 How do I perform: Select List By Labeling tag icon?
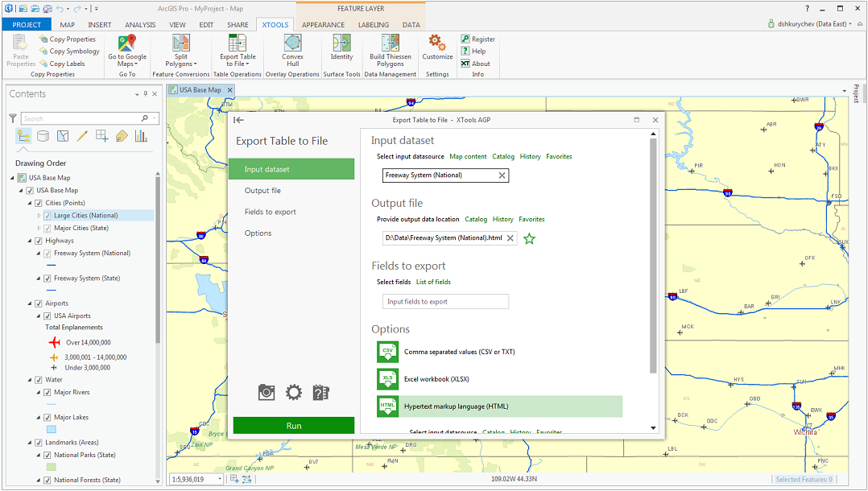pyautogui.click(x=122, y=135)
